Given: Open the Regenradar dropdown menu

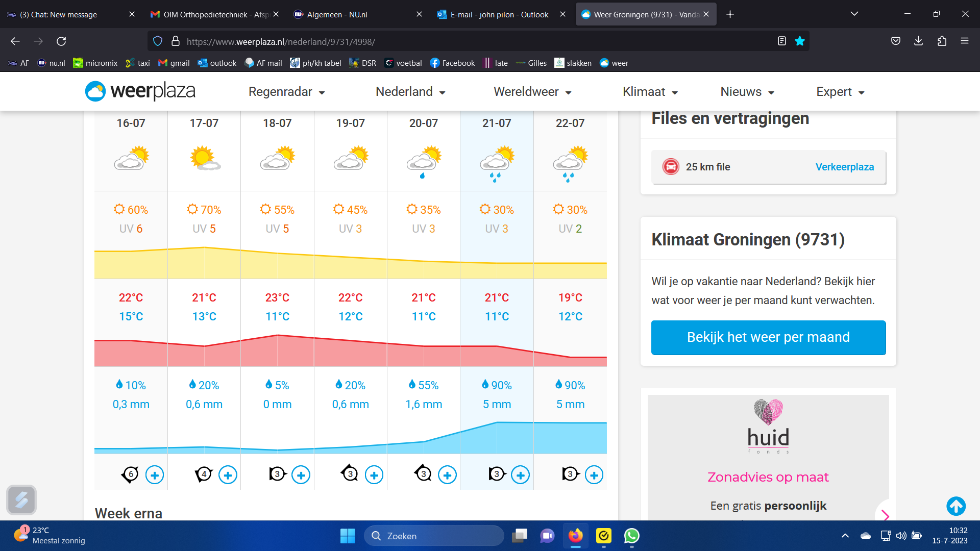Looking at the screenshot, I should click(286, 92).
